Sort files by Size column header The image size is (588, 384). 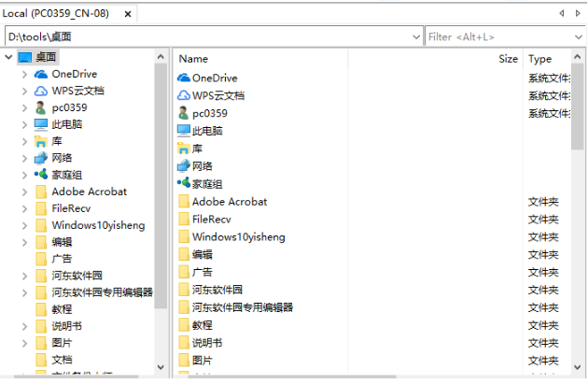coord(508,58)
